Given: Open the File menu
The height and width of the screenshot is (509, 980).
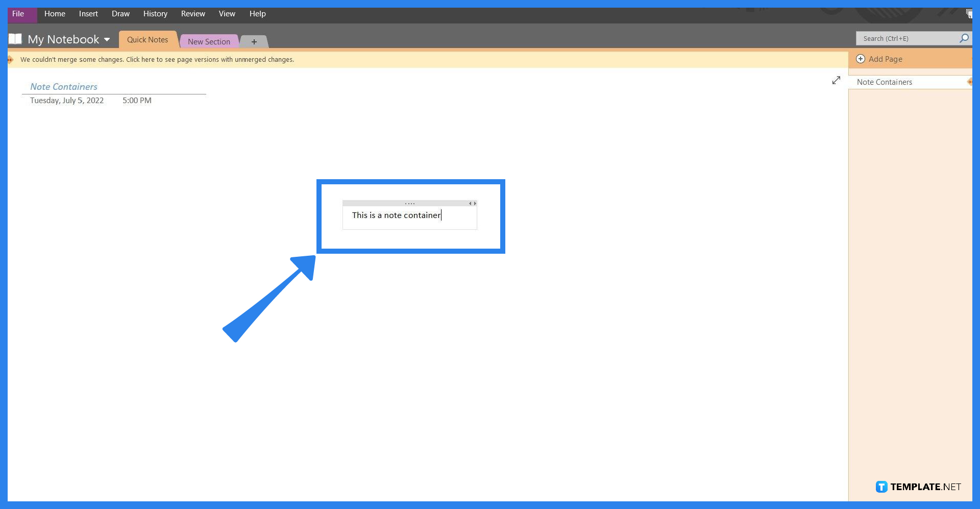Looking at the screenshot, I should click(18, 14).
